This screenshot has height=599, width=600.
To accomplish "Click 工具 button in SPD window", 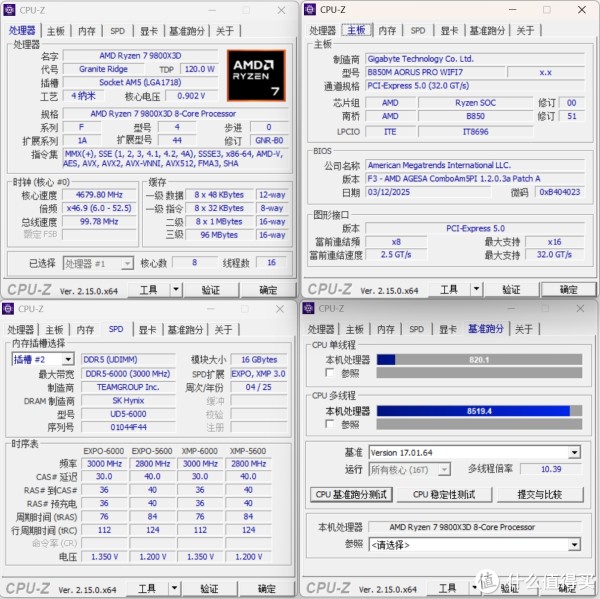I will (147, 588).
